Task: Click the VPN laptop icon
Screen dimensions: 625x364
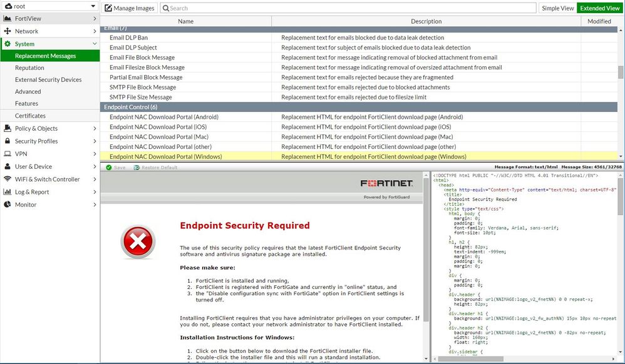Action: click(7, 154)
